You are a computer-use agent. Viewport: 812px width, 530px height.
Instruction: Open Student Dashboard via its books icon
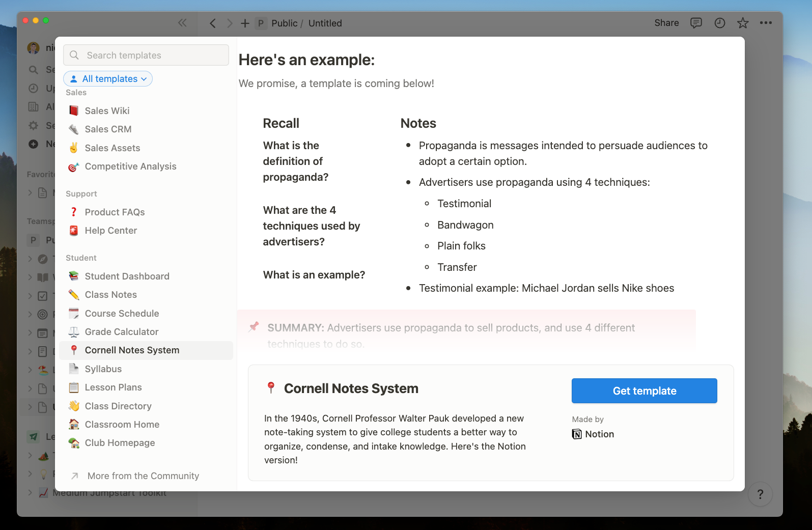pos(74,276)
